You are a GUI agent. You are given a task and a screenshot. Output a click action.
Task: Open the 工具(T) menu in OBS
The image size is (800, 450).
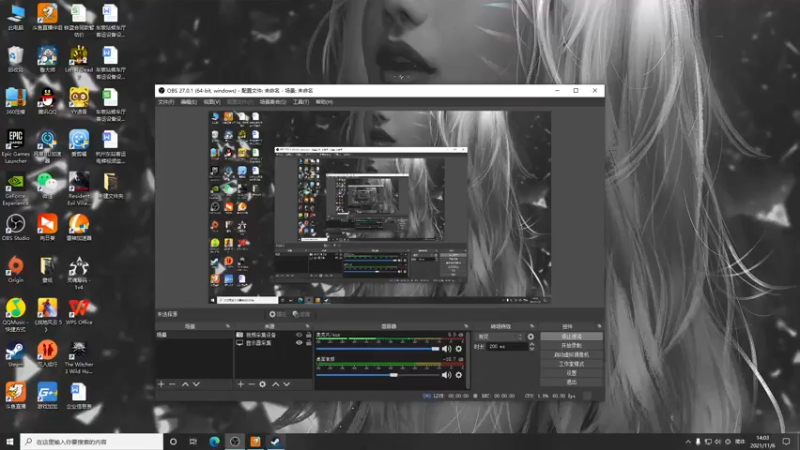click(x=301, y=102)
